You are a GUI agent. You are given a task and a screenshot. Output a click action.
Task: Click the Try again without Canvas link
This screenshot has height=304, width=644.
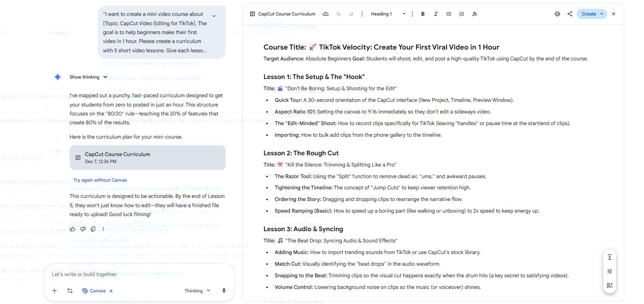click(x=100, y=180)
